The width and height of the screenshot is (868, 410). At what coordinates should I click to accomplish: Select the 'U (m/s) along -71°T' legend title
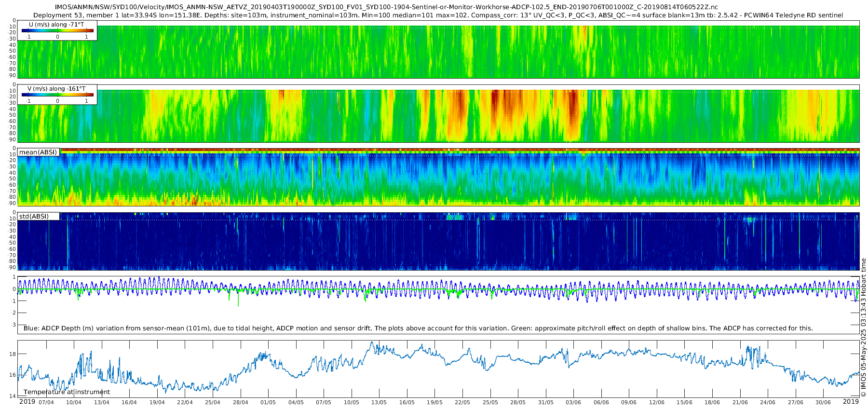[56, 25]
